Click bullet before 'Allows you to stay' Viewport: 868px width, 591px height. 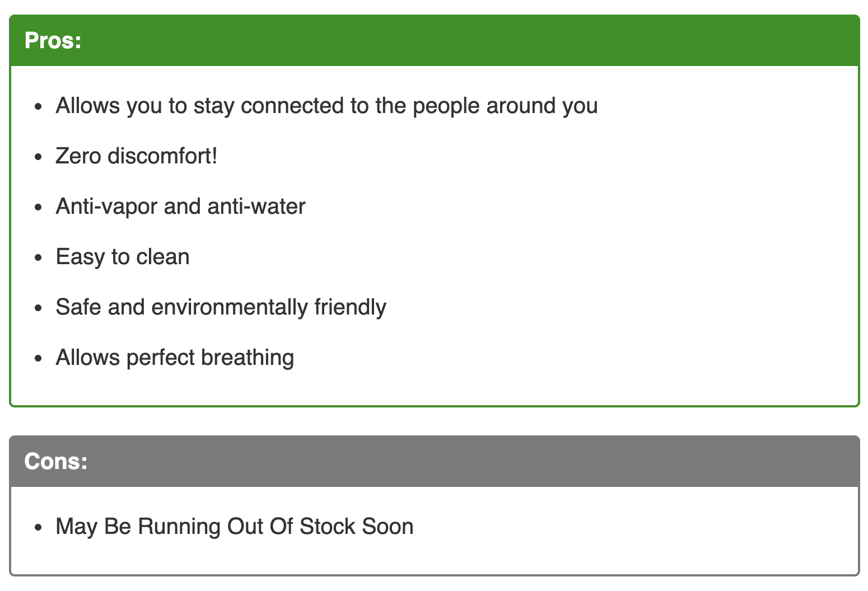(38, 107)
